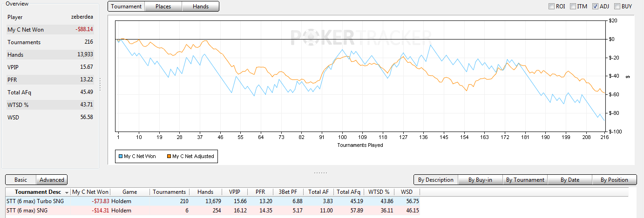Click the vertical splitter dots beside Overview panel
This screenshot has height=218, width=644.
click(x=100, y=85)
